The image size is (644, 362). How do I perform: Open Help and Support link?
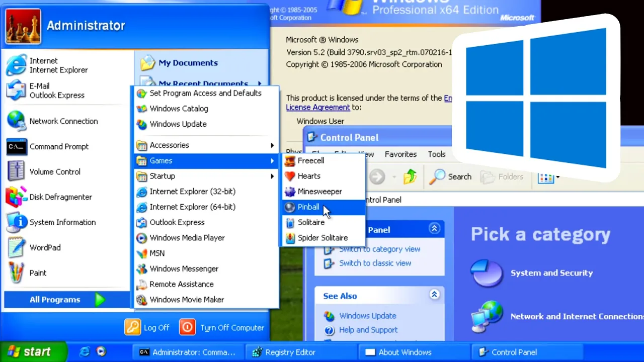click(x=368, y=330)
